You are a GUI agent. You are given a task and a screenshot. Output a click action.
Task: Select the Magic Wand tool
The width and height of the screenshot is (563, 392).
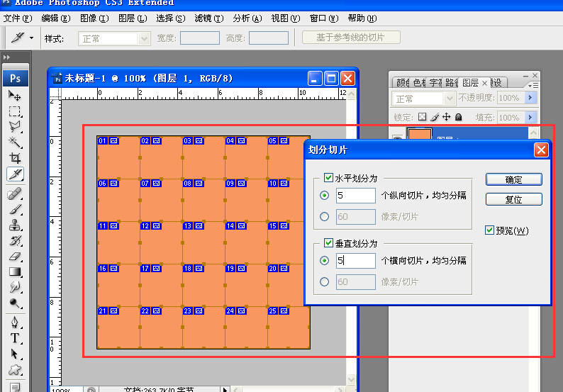[x=15, y=142]
